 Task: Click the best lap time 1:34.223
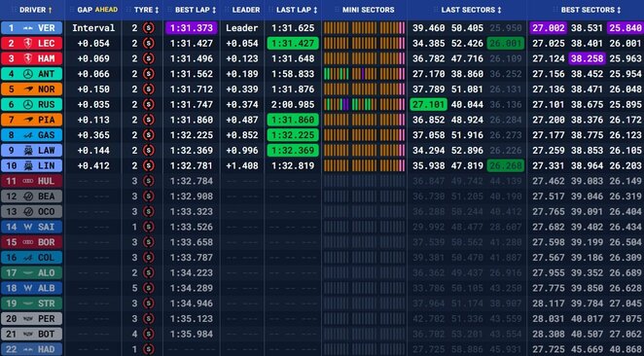coord(192,272)
